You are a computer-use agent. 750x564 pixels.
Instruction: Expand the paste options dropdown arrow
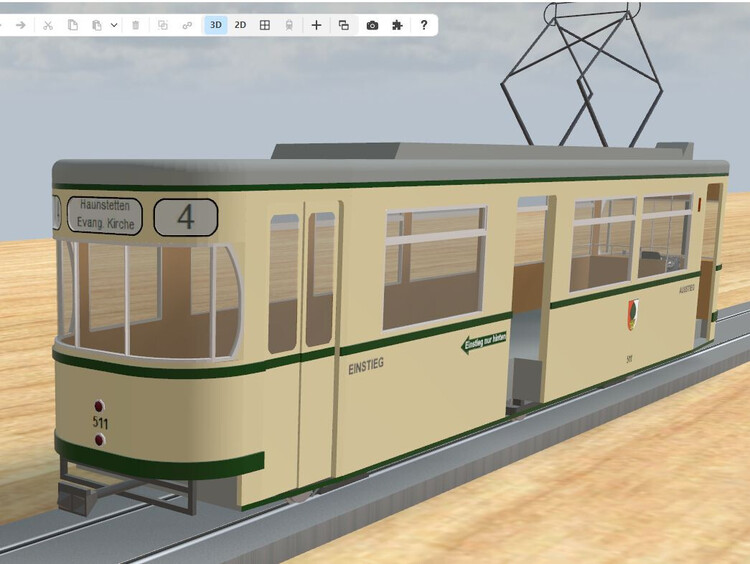click(114, 25)
